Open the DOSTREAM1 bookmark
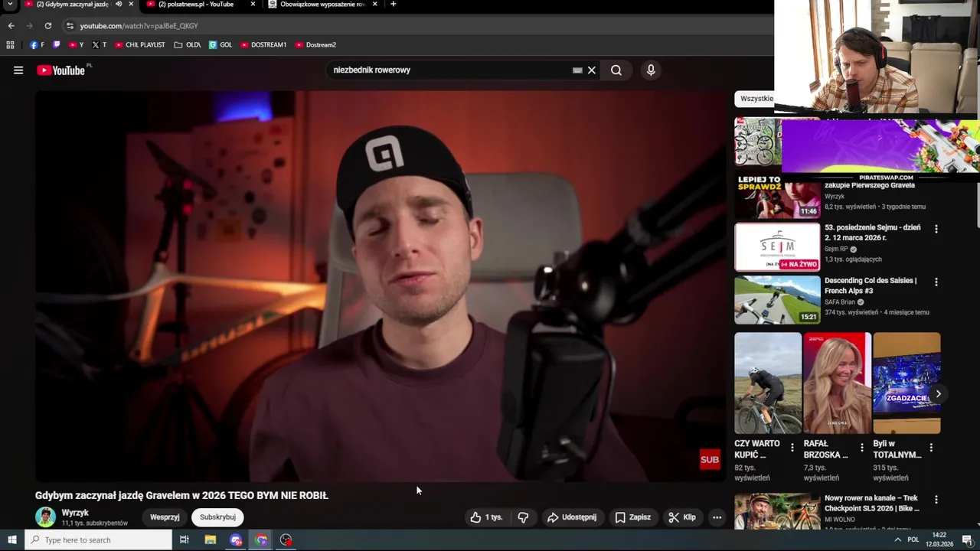This screenshot has width=980, height=551. coord(263,45)
